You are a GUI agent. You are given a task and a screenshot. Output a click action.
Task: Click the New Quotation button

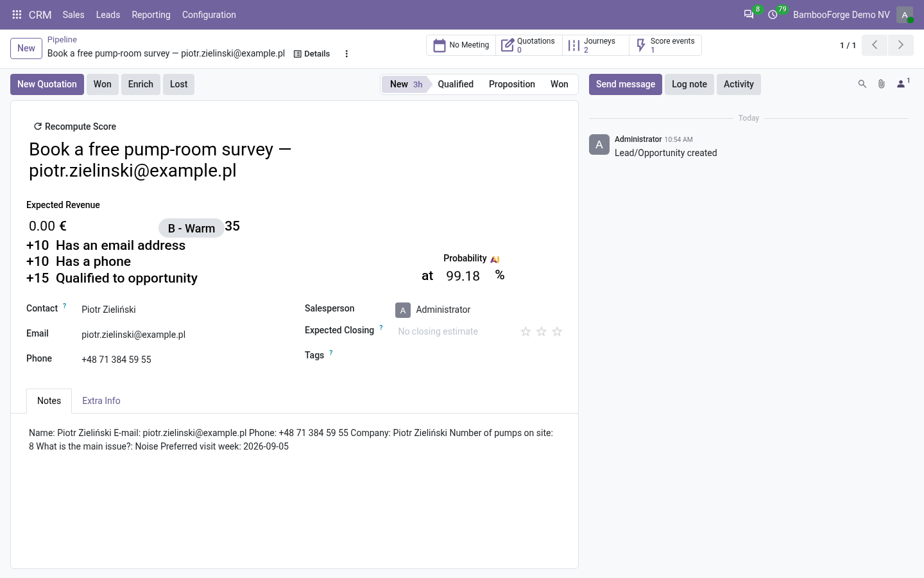coord(47,84)
